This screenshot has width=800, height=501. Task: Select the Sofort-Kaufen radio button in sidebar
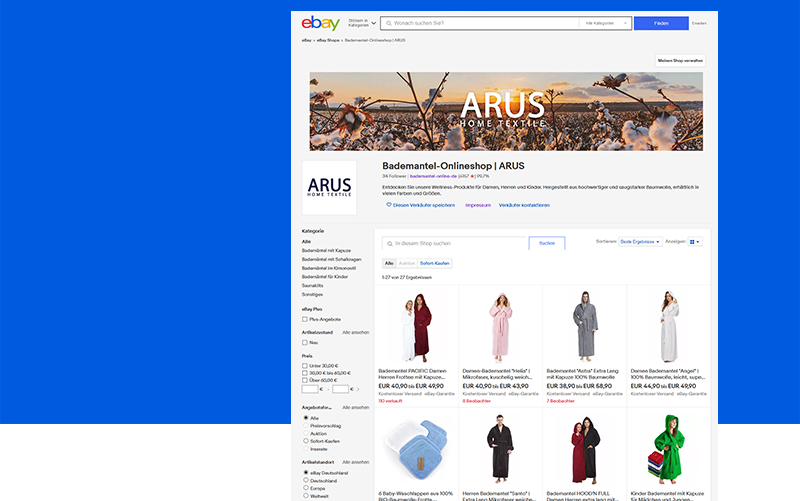(x=306, y=441)
